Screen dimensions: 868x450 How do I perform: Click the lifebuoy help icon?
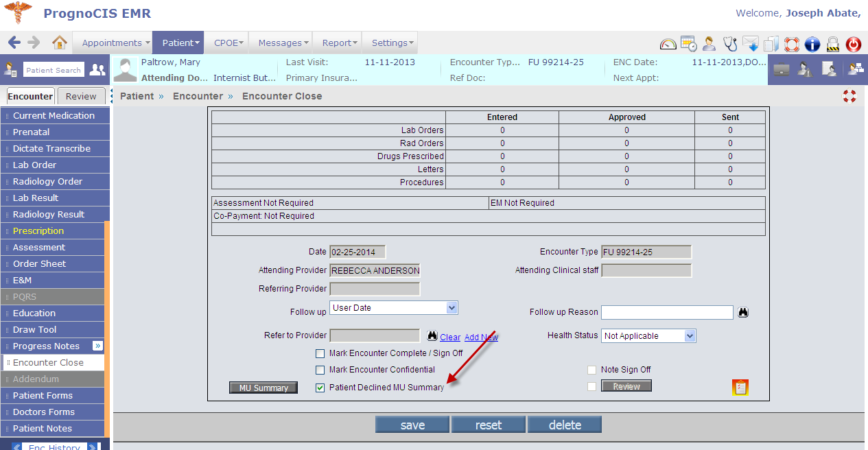792,44
